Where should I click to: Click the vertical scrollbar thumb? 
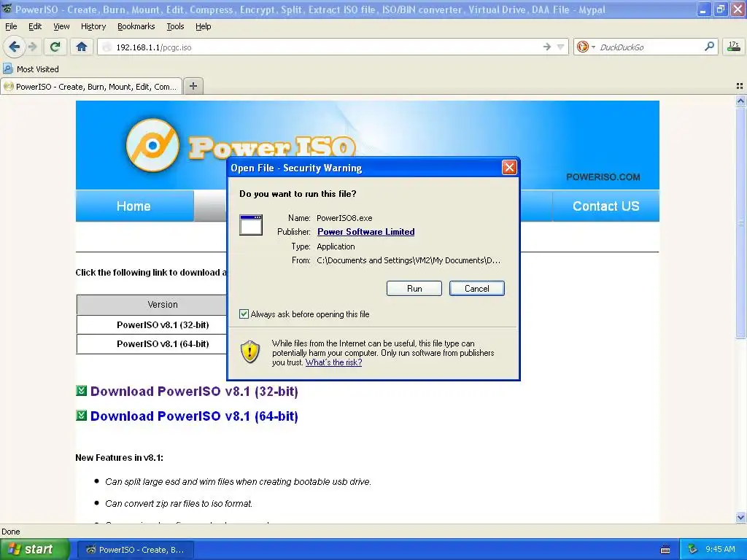[740, 223]
